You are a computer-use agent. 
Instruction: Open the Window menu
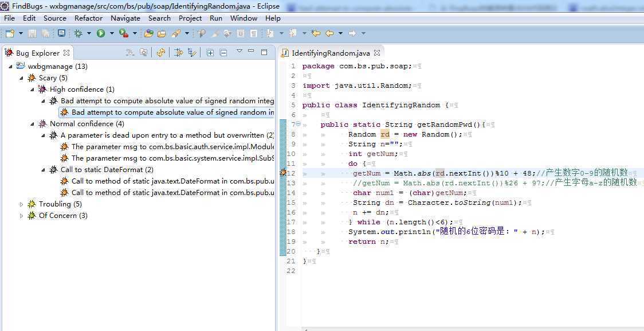pos(244,18)
